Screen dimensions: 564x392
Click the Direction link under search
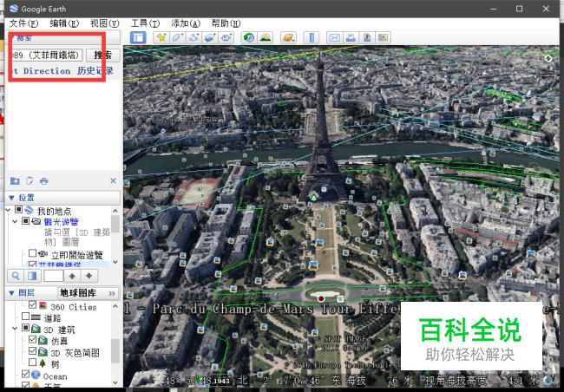coord(47,71)
